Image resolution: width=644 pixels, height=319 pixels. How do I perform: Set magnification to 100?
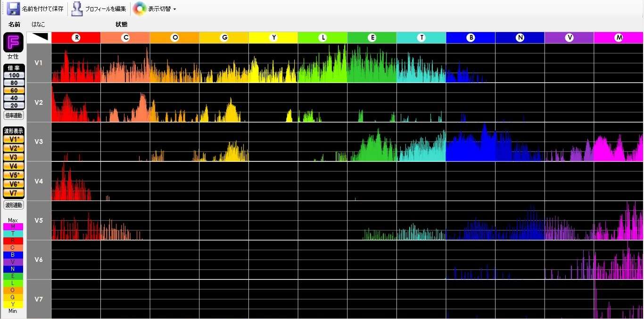[14, 76]
